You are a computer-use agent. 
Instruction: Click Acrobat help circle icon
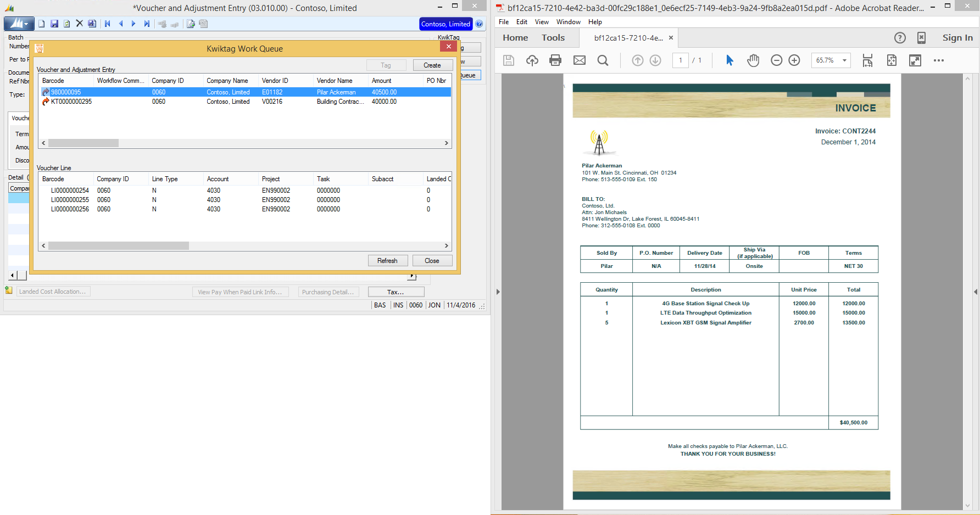900,38
